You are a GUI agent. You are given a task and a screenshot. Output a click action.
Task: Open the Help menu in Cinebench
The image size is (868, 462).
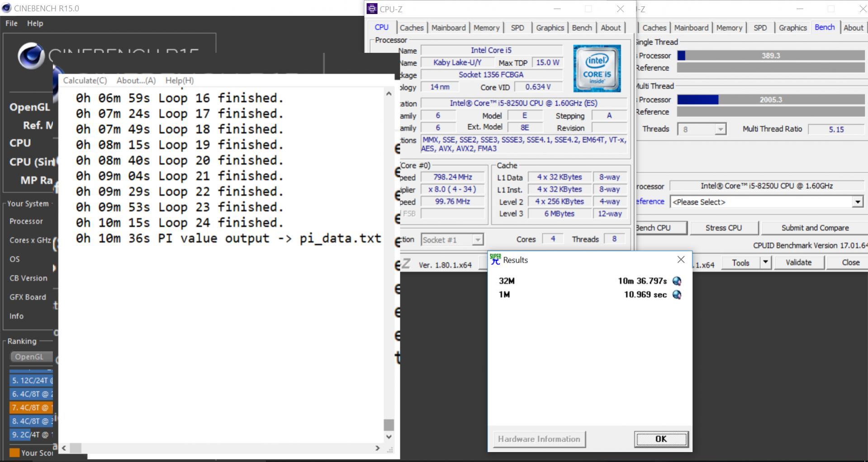[x=35, y=23]
